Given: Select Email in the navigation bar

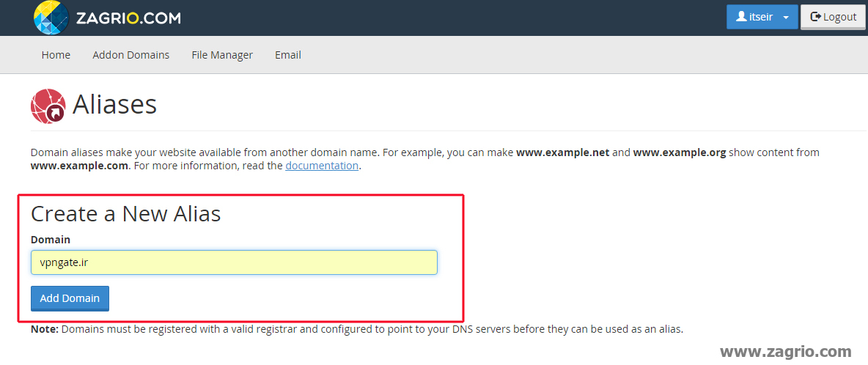Looking at the screenshot, I should pyautogui.click(x=288, y=55).
